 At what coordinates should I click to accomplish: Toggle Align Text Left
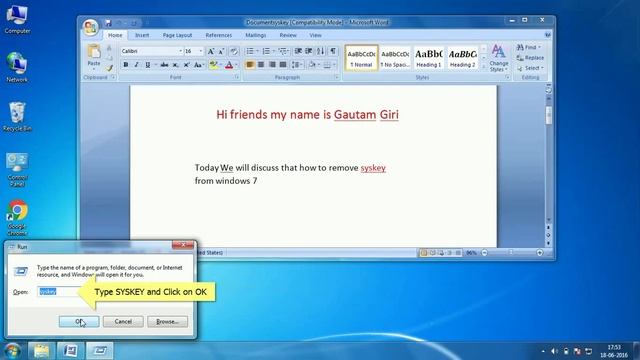250,65
